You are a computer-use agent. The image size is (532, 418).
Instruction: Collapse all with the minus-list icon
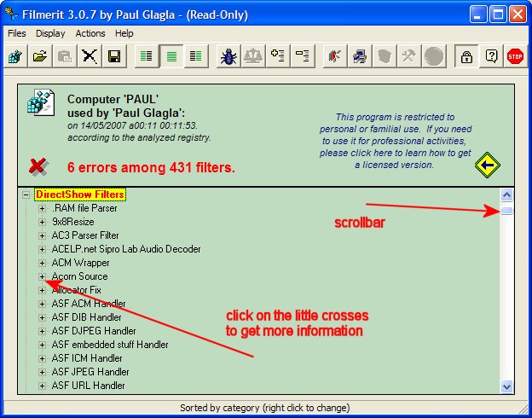click(303, 56)
